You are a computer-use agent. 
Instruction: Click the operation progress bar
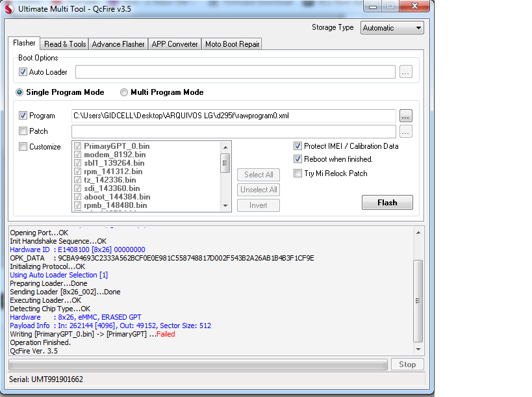pos(198,365)
